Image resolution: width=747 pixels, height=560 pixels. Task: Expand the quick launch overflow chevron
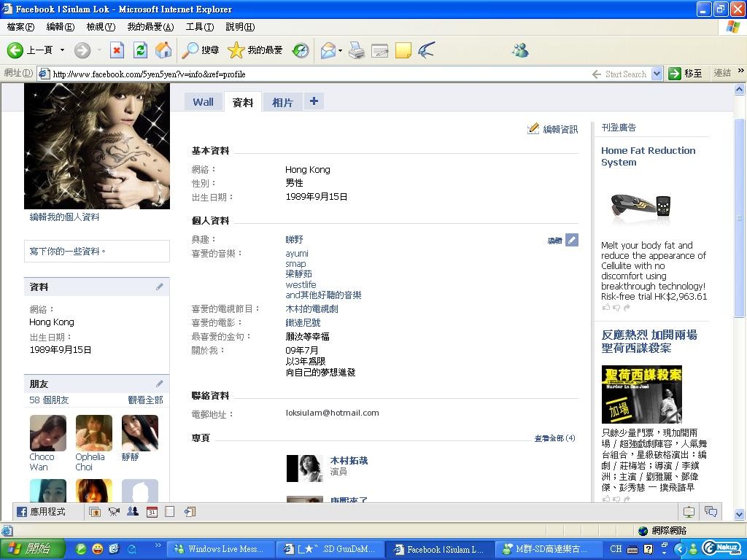[158, 545]
